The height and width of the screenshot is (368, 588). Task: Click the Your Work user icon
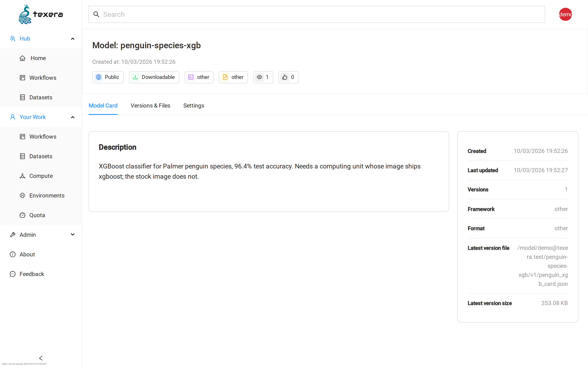[x=13, y=117]
